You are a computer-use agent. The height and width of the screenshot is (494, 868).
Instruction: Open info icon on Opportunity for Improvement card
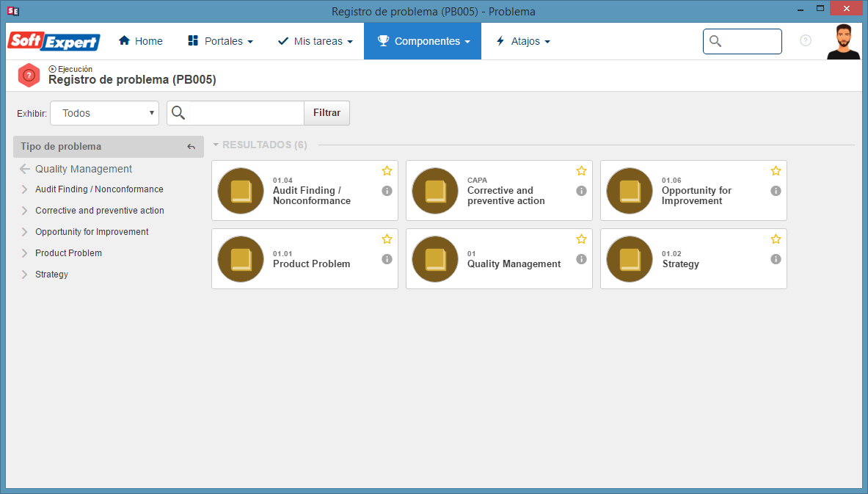[776, 191]
